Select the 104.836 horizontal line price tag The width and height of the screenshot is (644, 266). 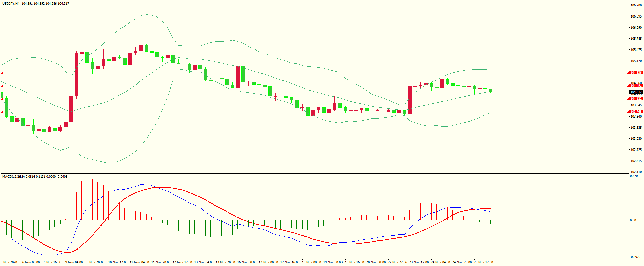636,73
